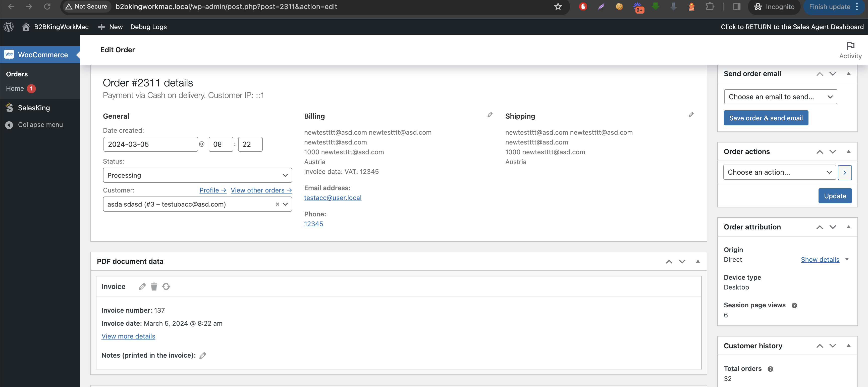Open Choose an action dropdown
The height and width of the screenshot is (387, 868).
point(779,172)
